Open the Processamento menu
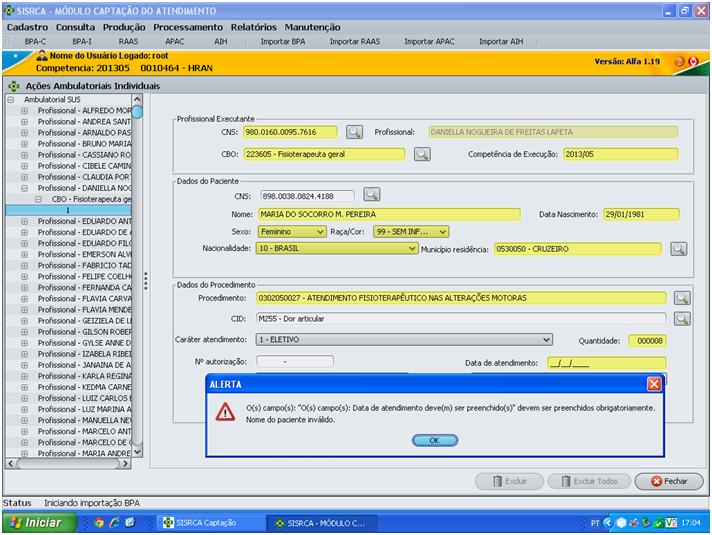The width and height of the screenshot is (712, 535). [x=188, y=27]
